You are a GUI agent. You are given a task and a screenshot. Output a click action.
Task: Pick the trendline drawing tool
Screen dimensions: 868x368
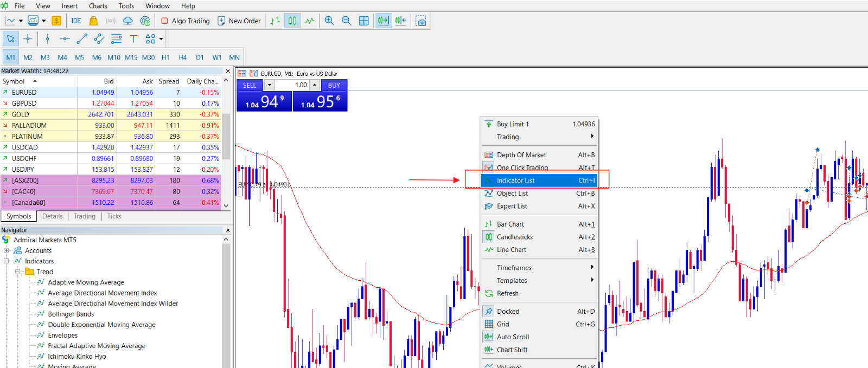point(82,38)
